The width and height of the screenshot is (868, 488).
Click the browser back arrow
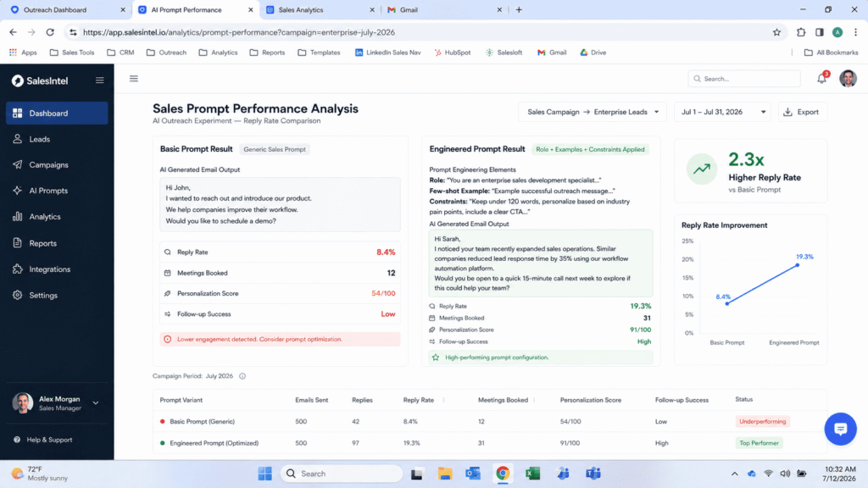pyautogui.click(x=13, y=32)
